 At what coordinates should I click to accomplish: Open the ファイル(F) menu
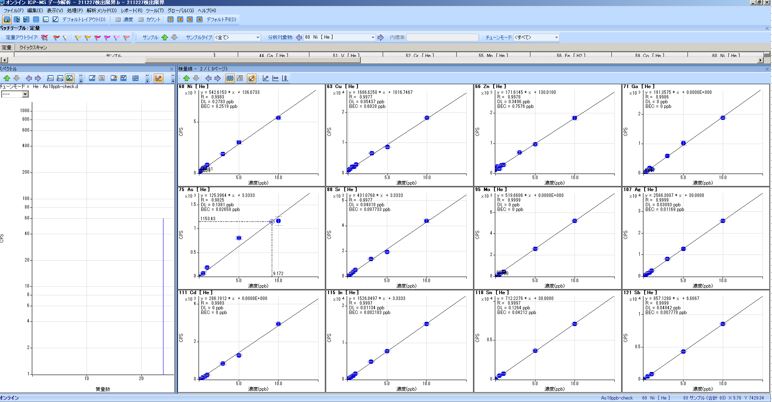pos(11,11)
